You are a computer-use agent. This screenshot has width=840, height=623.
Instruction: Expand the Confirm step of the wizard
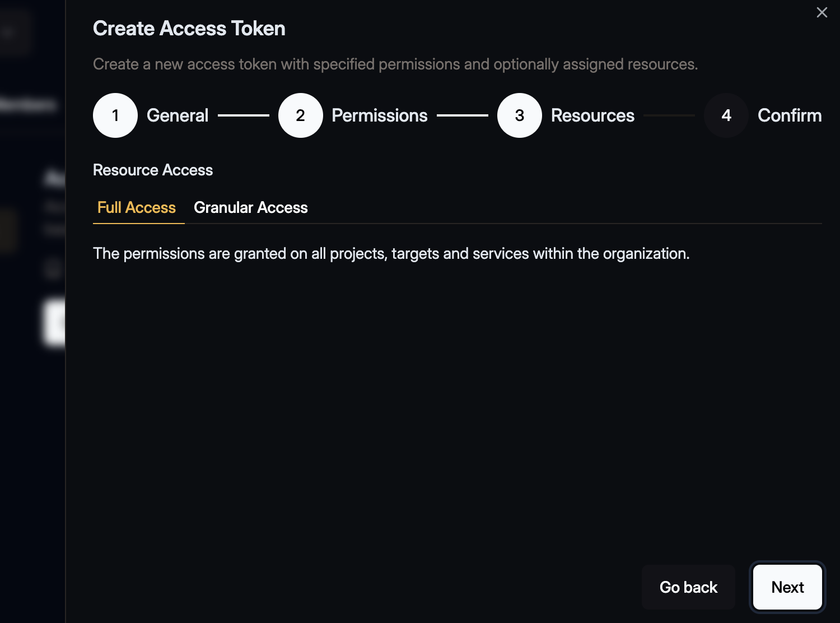click(790, 115)
